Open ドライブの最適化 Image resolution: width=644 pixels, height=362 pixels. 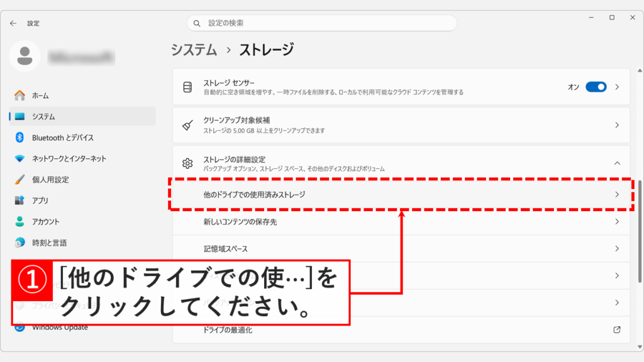pyautogui.click(x=401, y=329)
